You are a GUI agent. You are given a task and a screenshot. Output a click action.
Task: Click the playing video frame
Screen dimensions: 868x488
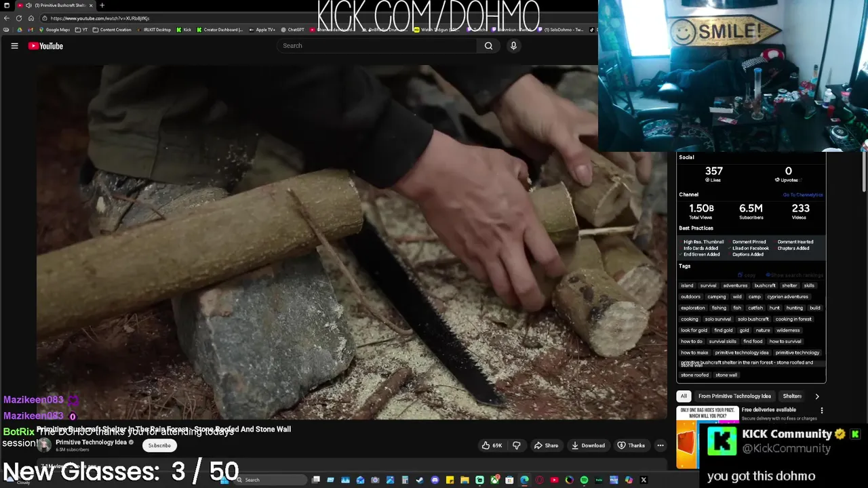pos(352,242)
